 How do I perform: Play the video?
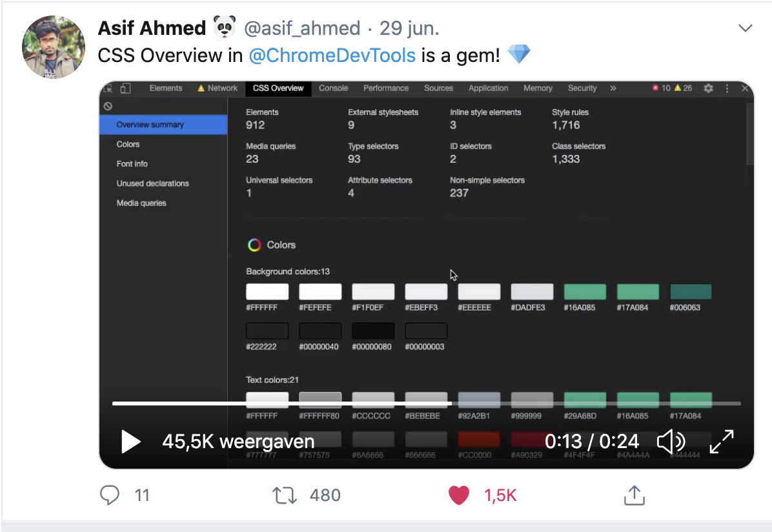click(130, 442)
